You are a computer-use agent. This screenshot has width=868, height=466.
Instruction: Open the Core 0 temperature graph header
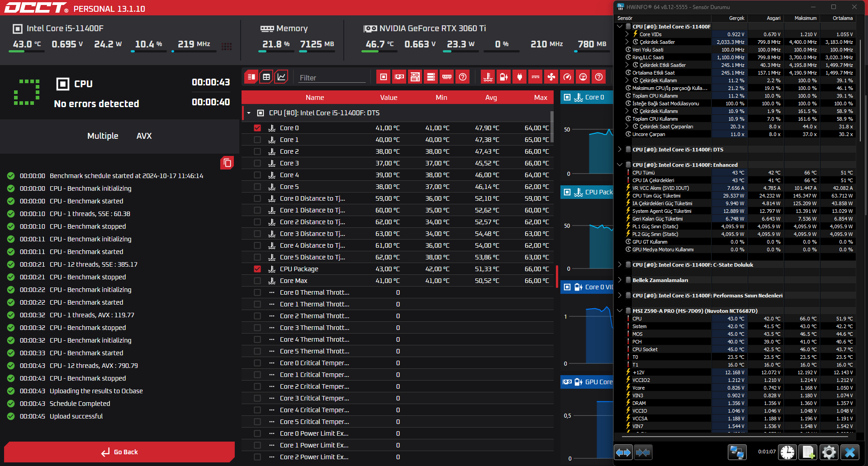point(587,97)
